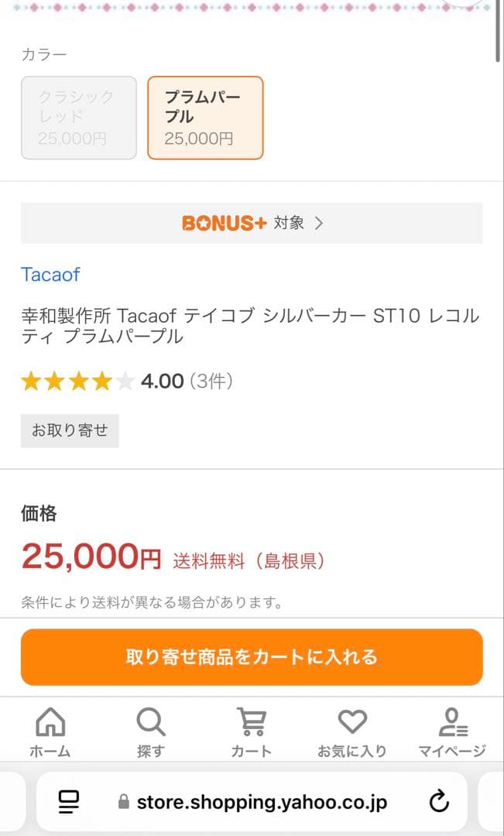This screenshot has width=504, height=836.
Task: Open マイページ with the profile icon
Action: pos(452,722)
